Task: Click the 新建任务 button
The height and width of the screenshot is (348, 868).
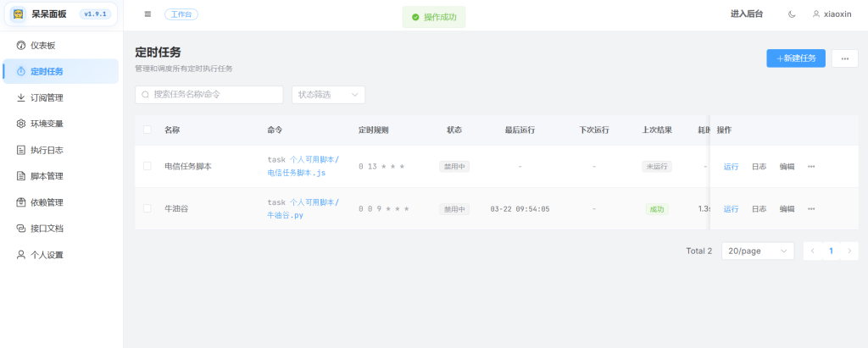Action: pos(795,58)
